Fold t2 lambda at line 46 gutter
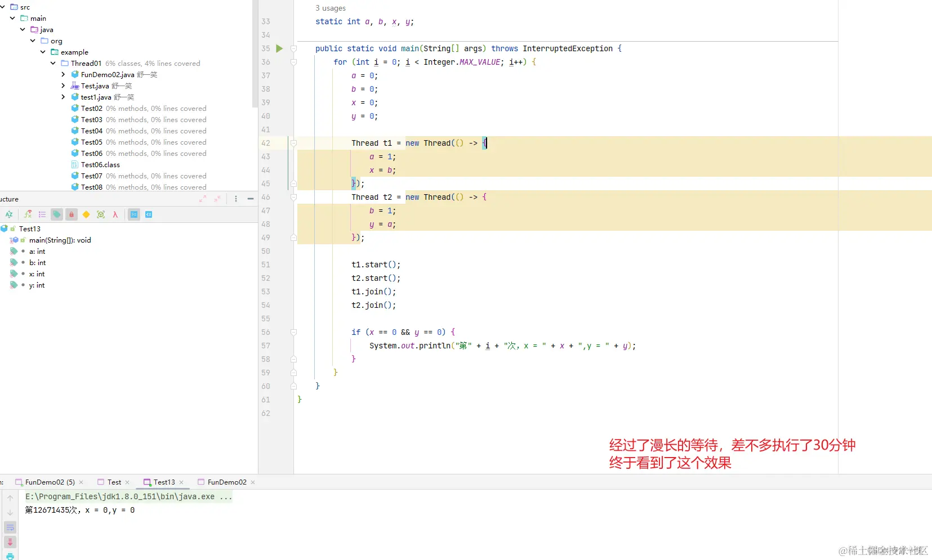Screen dimensions: 932x560 point(293,197)
